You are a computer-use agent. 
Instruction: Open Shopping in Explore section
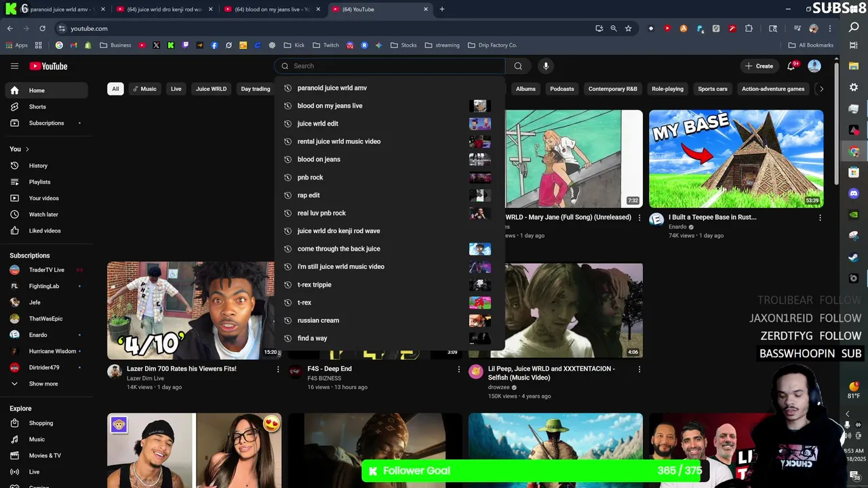coord(46,423)
